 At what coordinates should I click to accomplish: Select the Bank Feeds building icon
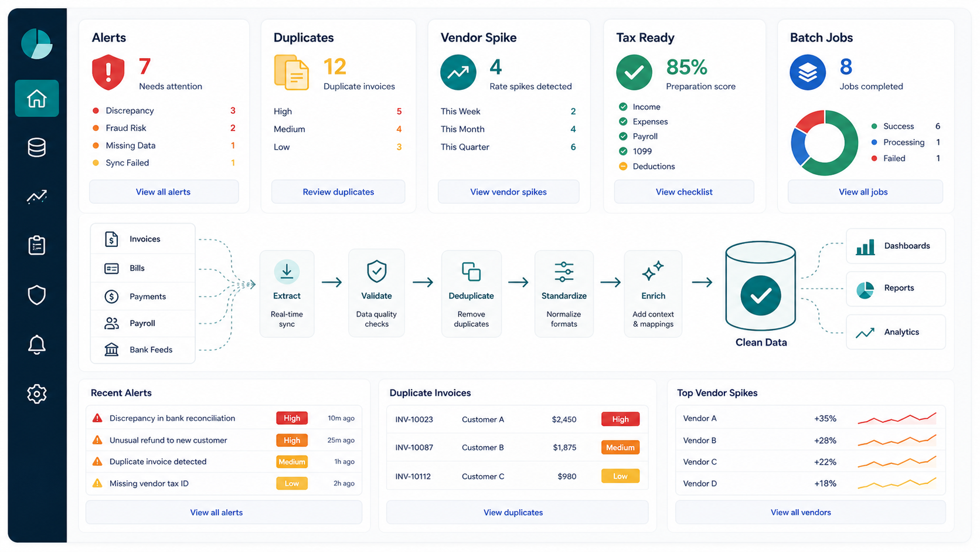click(x=111, y=350)
